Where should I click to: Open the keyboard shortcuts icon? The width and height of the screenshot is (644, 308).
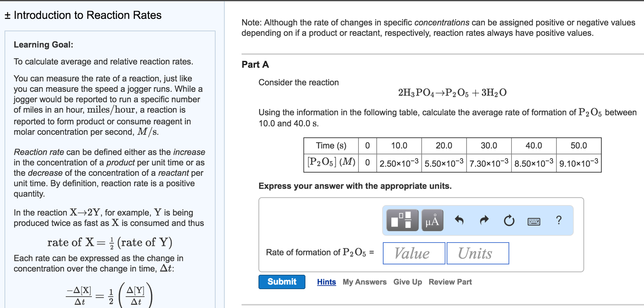coord(533,221)
